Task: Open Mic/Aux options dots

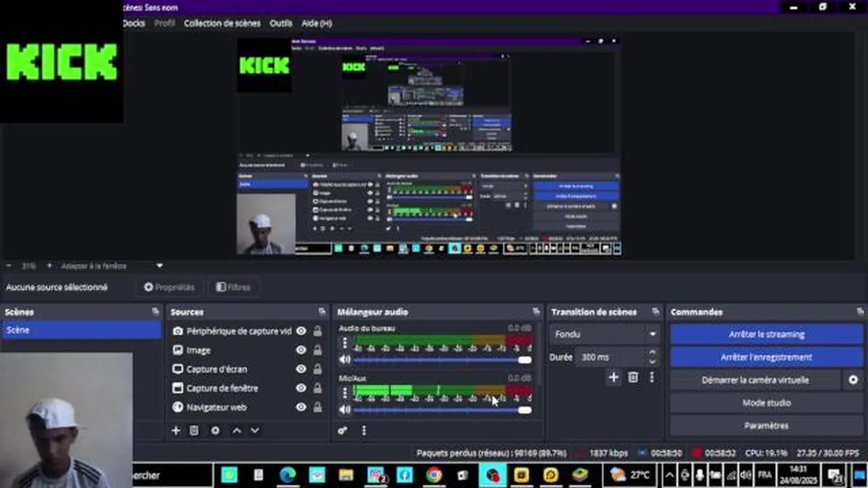Action: pyautogui.click(x=344, y=392)
